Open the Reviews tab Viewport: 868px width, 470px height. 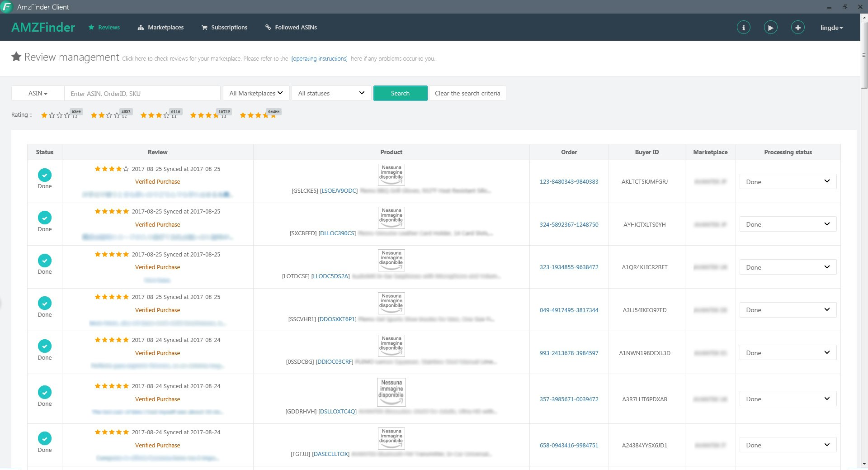(x=104, y=27)
